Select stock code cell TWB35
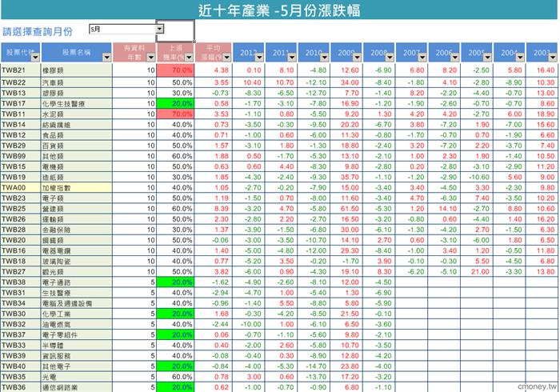This screenshot has width=560, height=392. (21, 377)
